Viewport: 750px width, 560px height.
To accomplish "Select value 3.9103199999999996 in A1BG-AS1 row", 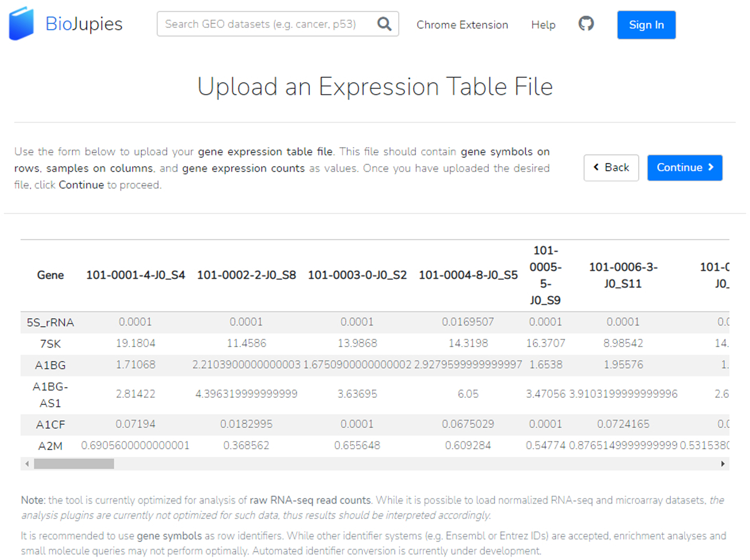I will click(x=623, y=394).
